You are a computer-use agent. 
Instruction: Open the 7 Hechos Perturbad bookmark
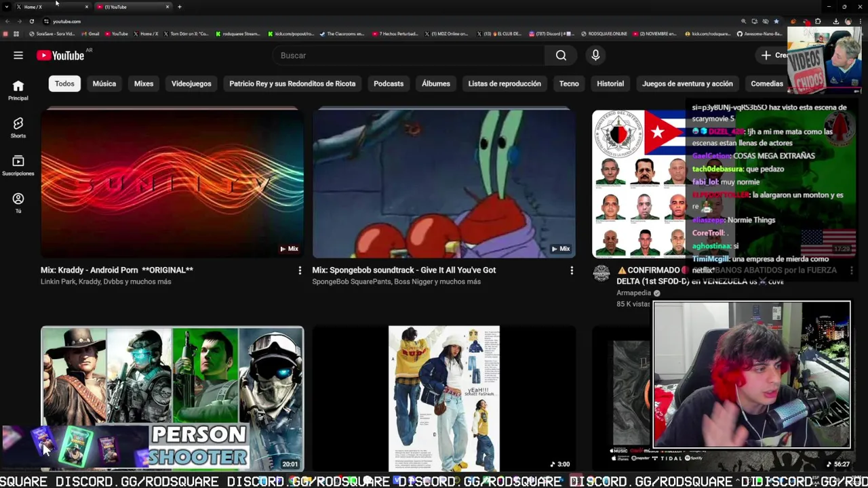point(395,34)
